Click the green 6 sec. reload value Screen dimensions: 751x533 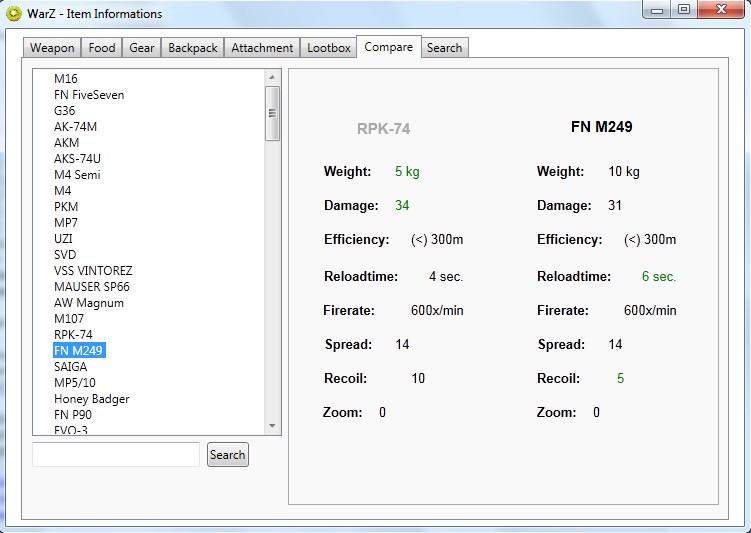(x=659, y=276)
